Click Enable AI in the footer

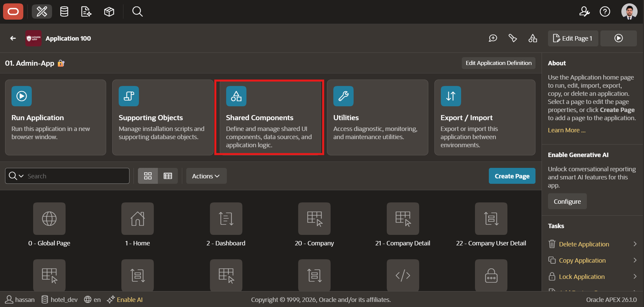125,300
